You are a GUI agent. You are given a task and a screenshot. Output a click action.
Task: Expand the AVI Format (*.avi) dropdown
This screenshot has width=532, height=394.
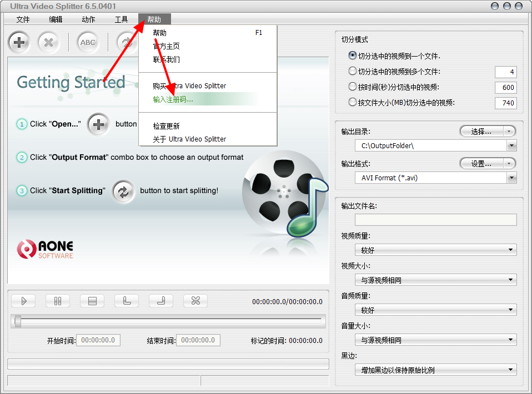(511, 178)
